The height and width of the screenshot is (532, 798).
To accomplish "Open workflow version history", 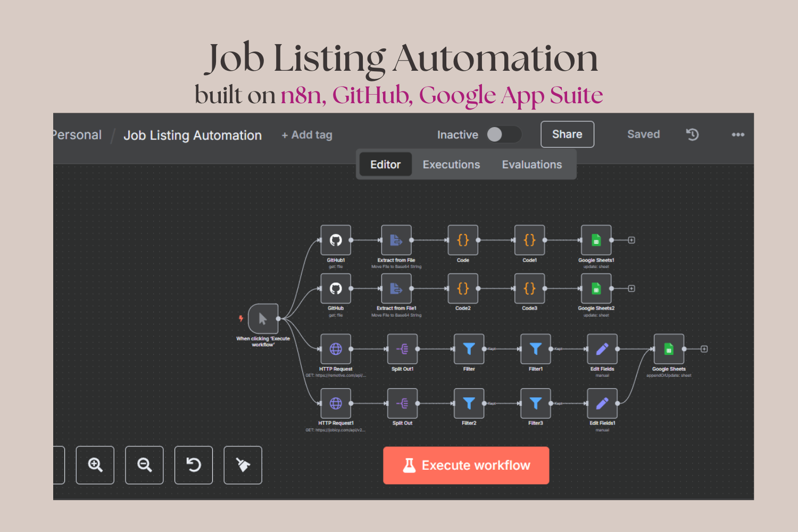I will click(x=692, y=135).
